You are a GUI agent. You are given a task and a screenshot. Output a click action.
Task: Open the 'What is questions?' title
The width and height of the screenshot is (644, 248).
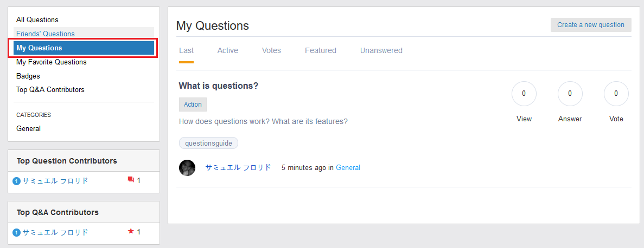click(218, 86)
